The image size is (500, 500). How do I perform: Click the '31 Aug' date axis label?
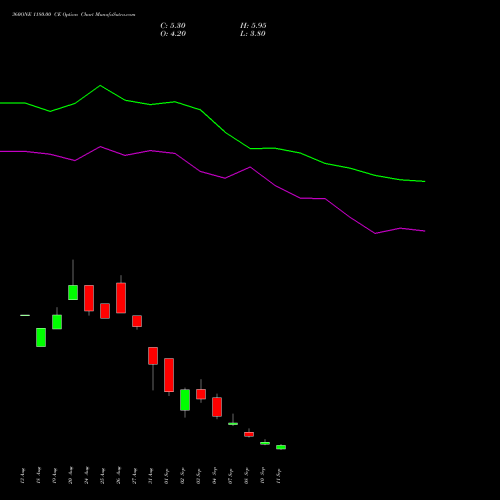click(151, 475)
